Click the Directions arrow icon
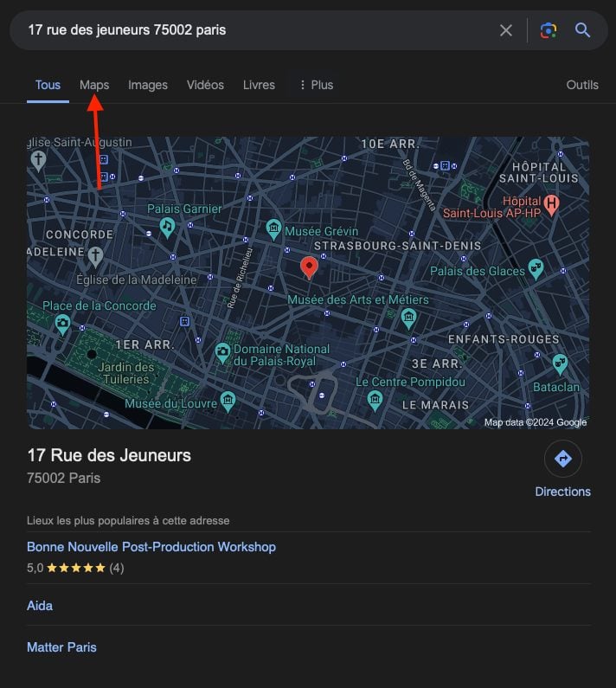Screen dimensions: 616x688 (x=563, y=459)
